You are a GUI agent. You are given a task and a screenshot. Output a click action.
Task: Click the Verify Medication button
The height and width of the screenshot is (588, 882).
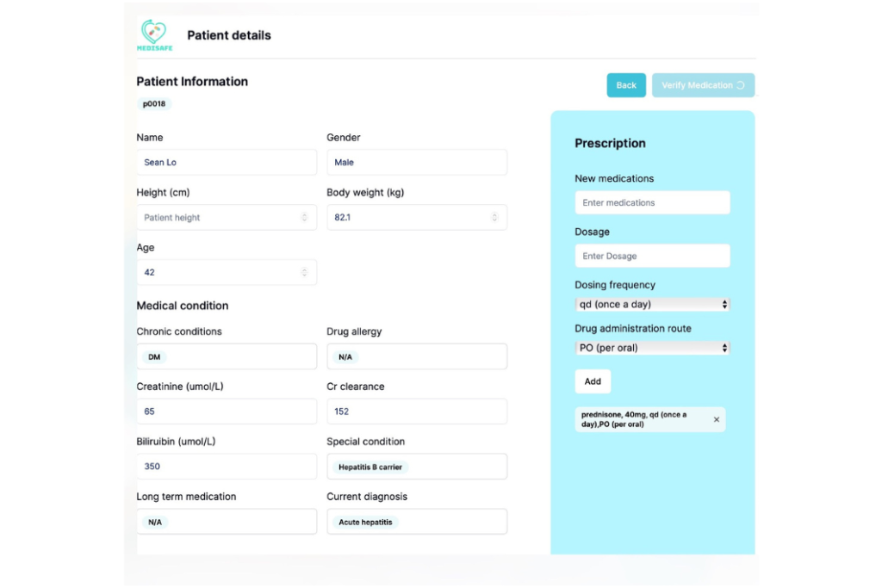coord(697,85)
